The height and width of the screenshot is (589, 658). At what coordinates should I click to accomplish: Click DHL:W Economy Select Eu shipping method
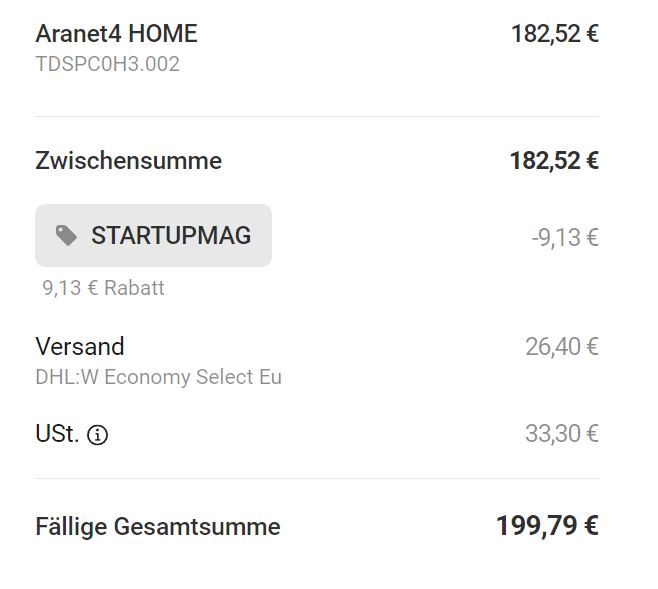tap(158, 377)
